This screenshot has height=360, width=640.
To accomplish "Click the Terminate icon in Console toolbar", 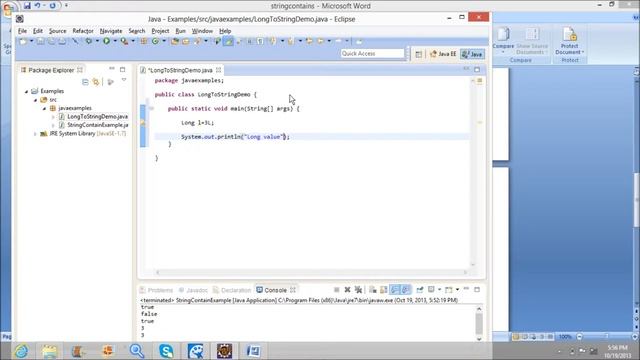I will click(x=336, y=290).
